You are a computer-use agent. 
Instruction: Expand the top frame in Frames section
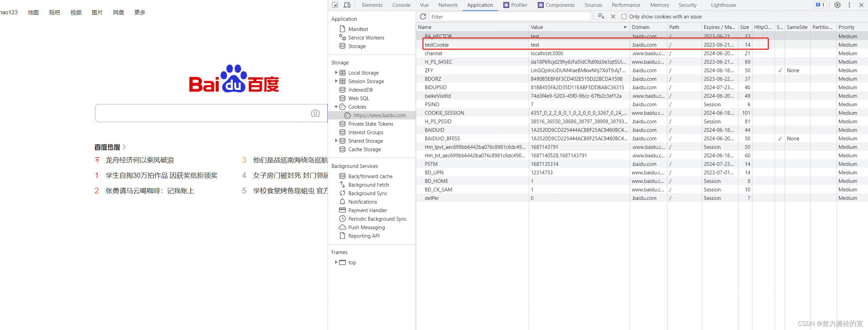336,262
